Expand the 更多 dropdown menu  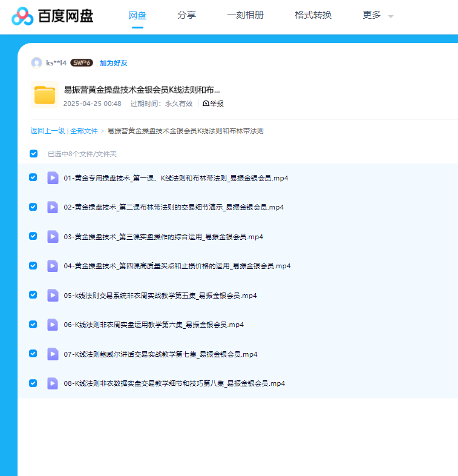click(x=378, y=16)
